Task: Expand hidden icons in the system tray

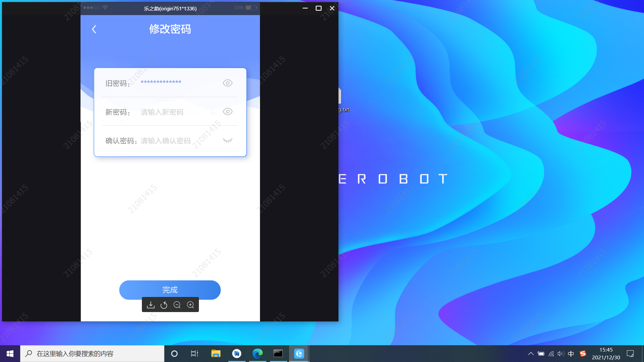Action: tap(531, 354)
